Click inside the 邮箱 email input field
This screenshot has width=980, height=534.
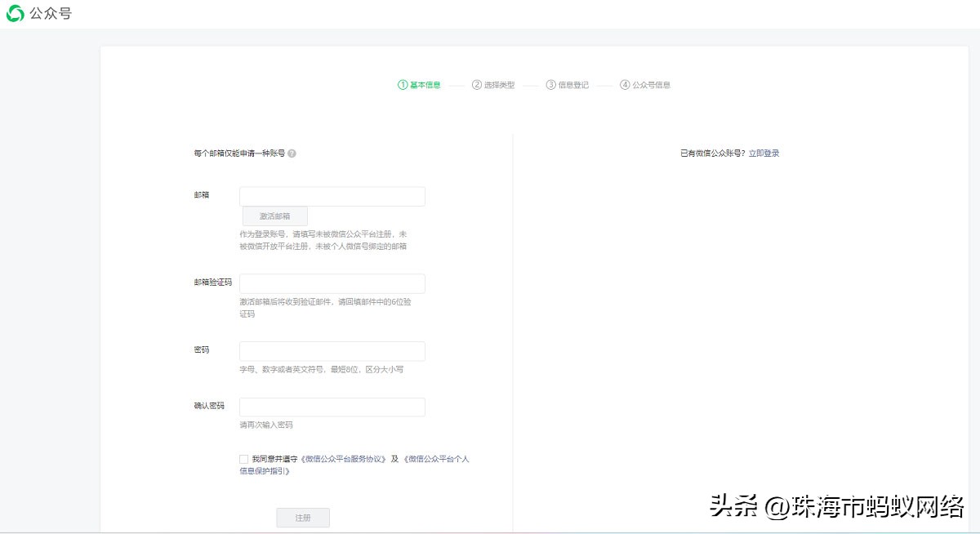332,196
